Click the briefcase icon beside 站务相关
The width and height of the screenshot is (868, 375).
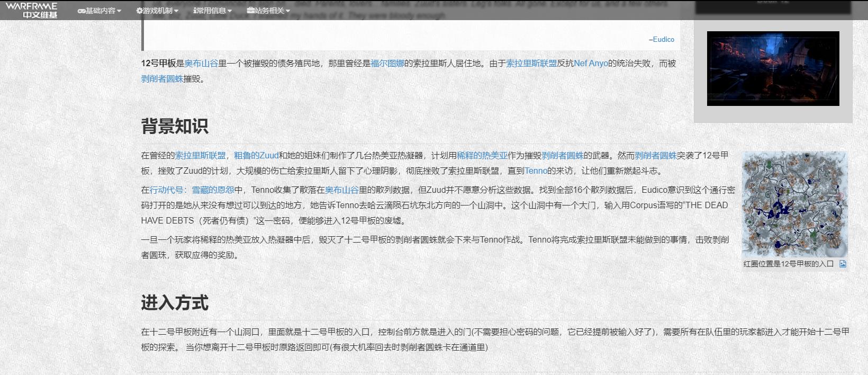[x=250, y=11]
